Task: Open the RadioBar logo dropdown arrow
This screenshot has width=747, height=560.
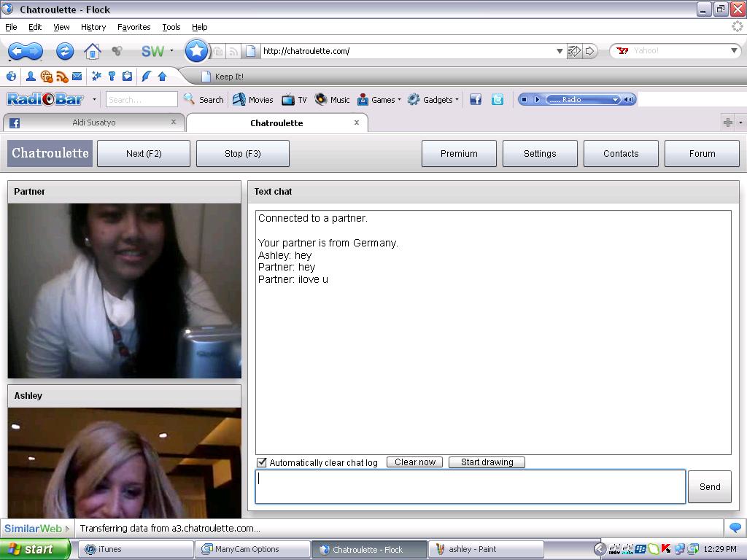Action: pyautogui.click(x=94, y=99)
